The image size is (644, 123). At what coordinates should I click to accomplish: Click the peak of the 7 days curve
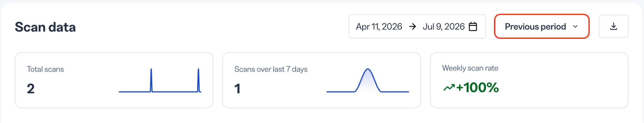[368, 69]
